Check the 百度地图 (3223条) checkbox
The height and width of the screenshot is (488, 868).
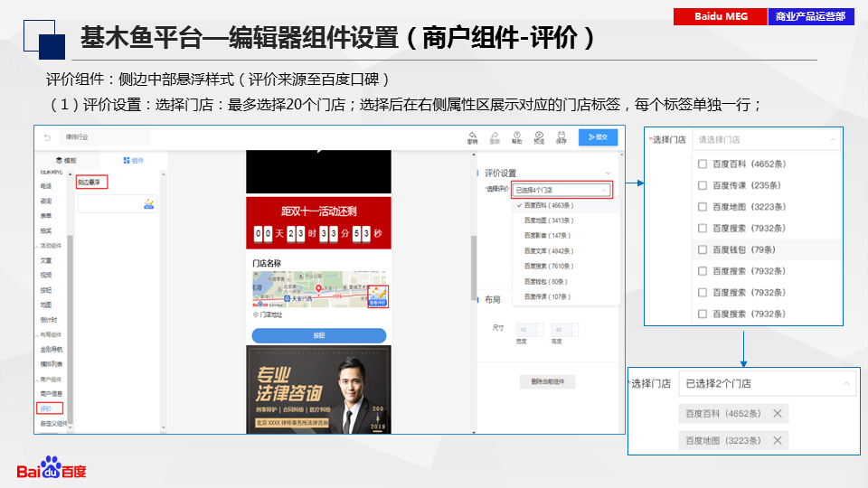(703, 206)
